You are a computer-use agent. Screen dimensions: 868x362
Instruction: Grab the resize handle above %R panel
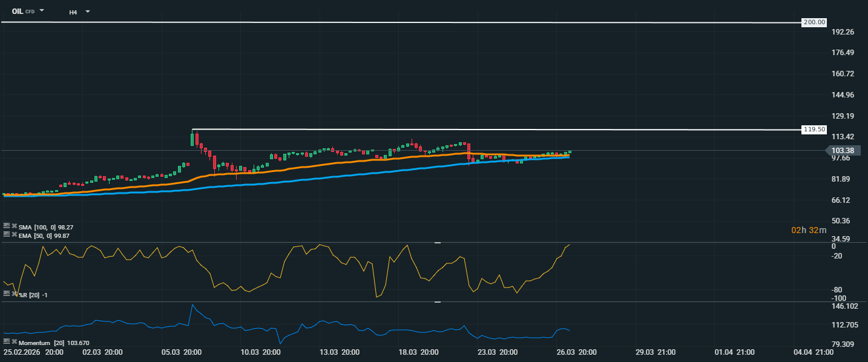(437, 242)
